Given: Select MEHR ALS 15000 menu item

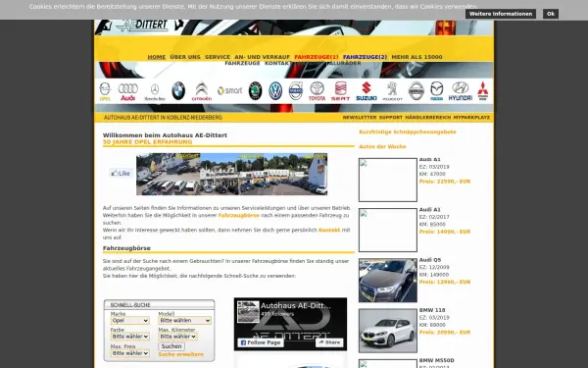Looking at the screenshot, I should [x=416, y=57].
